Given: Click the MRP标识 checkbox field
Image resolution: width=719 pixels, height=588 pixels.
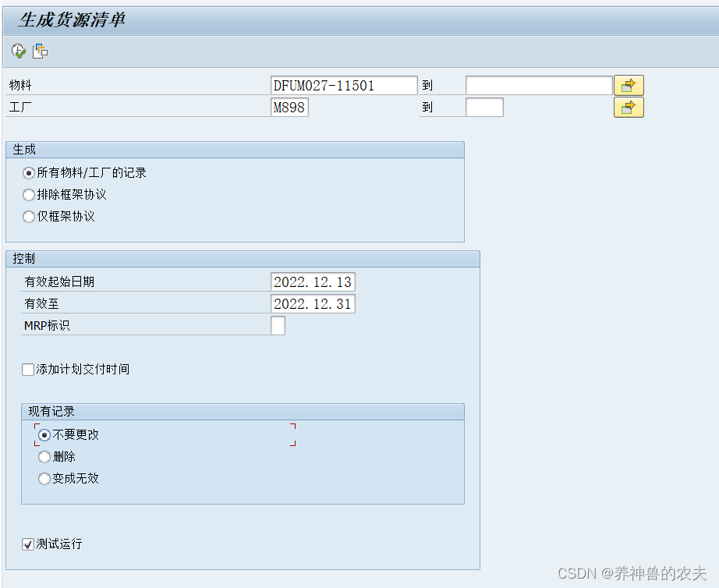Looking at the screenshot, I should click(278, 325).
